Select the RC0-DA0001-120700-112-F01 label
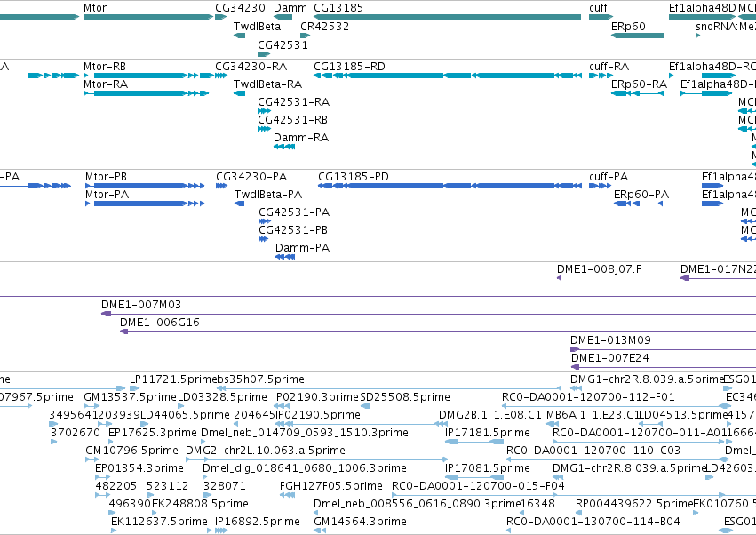The width and height of the screenshot is (756, 535). (588, 397)
